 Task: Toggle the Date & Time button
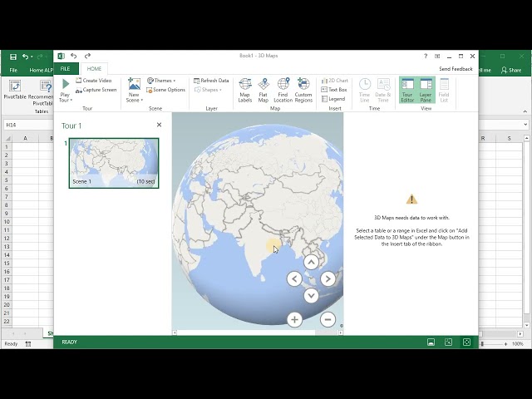(383, 90)
